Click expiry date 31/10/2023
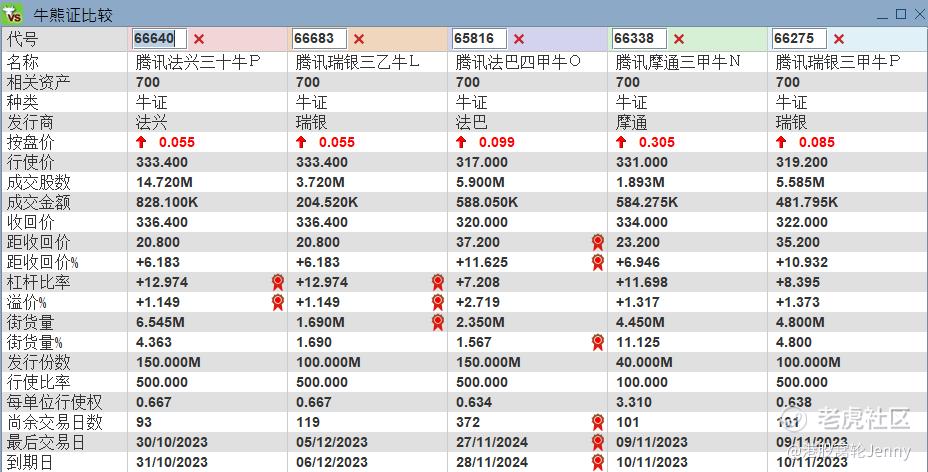This screenshot has height=472, width=928. (x=172, y=462)
